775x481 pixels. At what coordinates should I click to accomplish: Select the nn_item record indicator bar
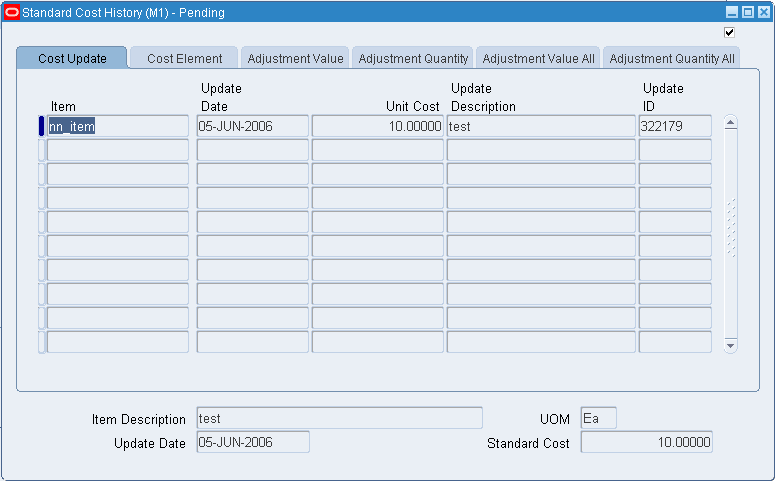[42, 126]
